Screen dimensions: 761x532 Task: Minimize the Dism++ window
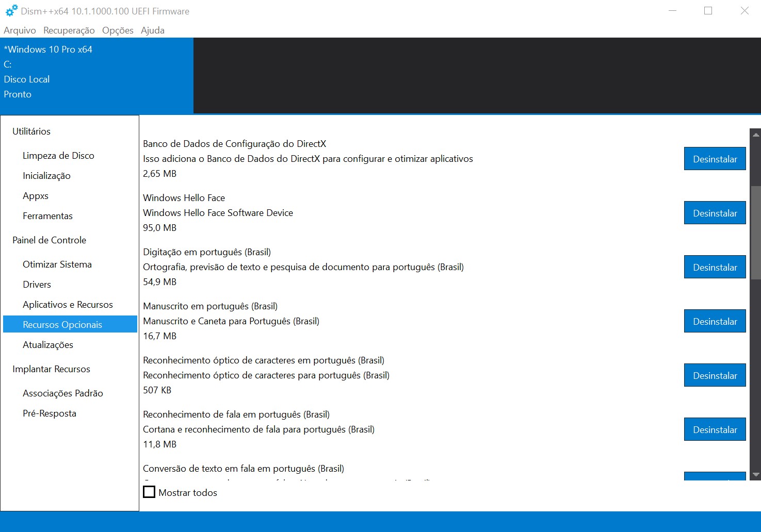point(672,11)
